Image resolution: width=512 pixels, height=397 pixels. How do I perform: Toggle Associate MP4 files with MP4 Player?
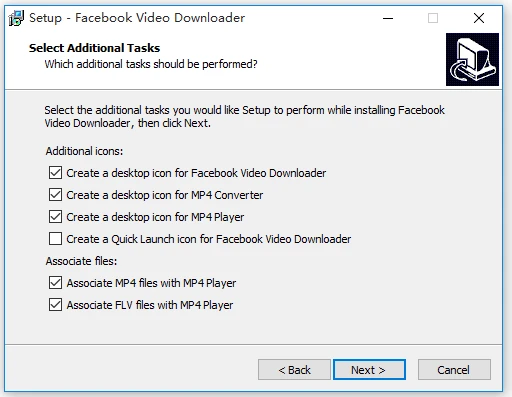(55, 283)
